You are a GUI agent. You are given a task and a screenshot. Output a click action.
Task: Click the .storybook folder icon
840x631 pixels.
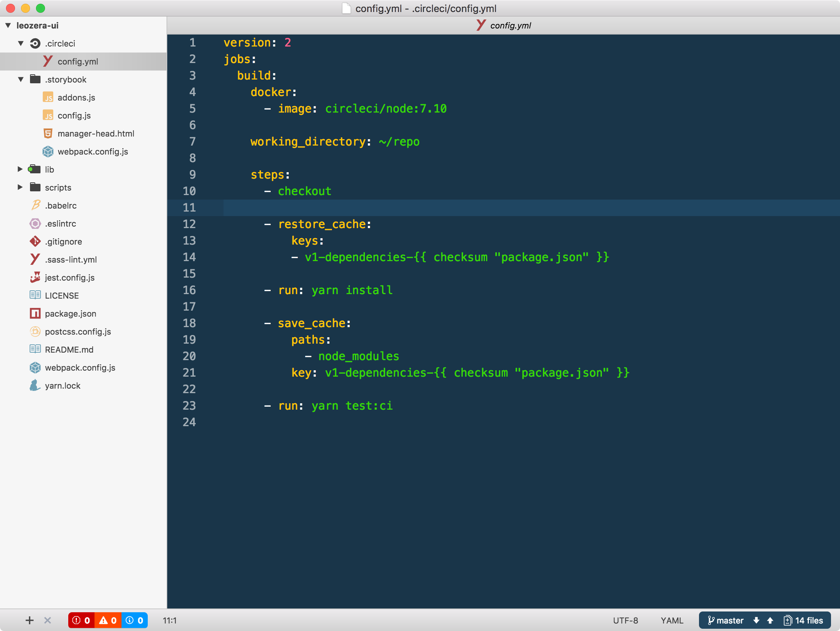click(x=36, y=79)
